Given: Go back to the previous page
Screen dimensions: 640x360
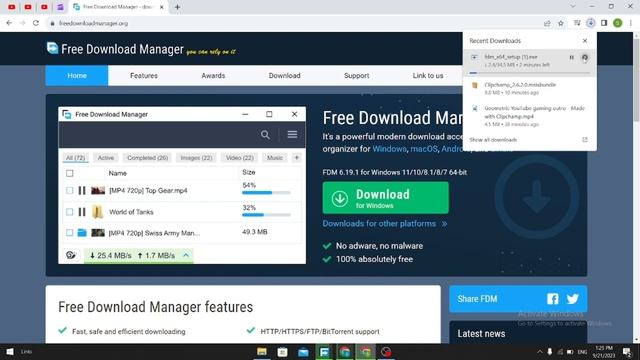Looking at the screenshot, I should click(x=9, y=23).
